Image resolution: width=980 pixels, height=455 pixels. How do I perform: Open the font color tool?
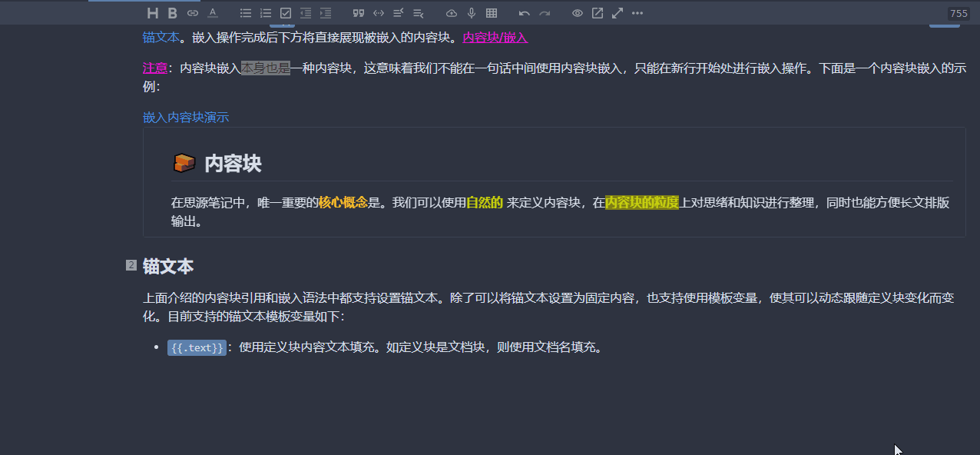(213, 13)
